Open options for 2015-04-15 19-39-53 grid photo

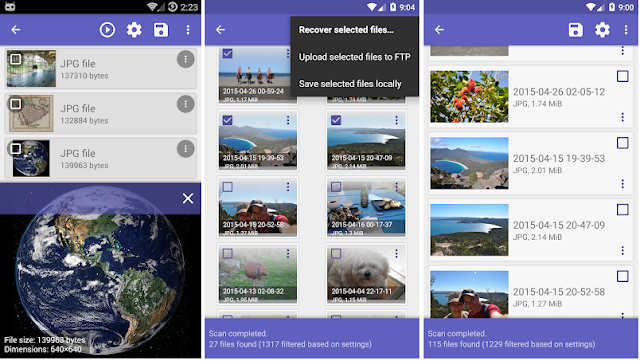288,120
